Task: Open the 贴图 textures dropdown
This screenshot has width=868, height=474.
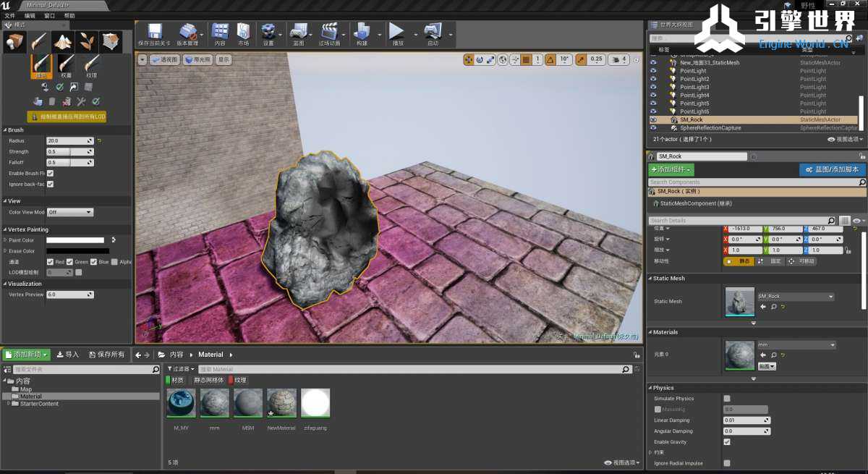Action: point(767,366)
